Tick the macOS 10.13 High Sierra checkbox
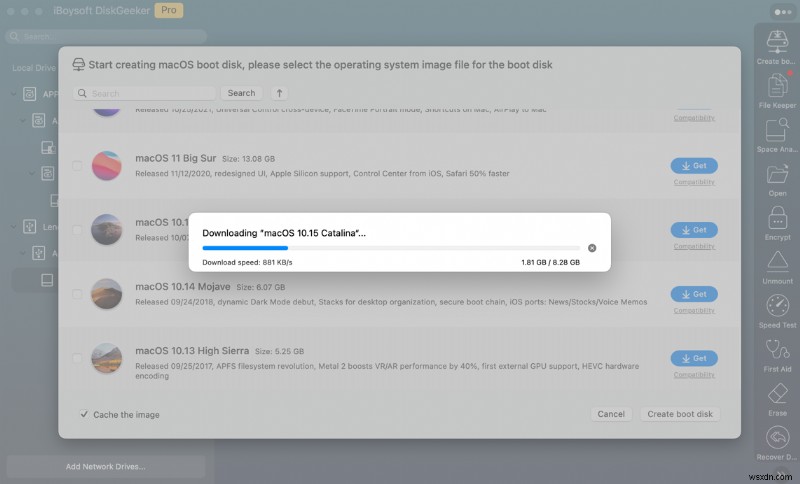The width and height of the screenshot is (800, 484). click(77, 359)
